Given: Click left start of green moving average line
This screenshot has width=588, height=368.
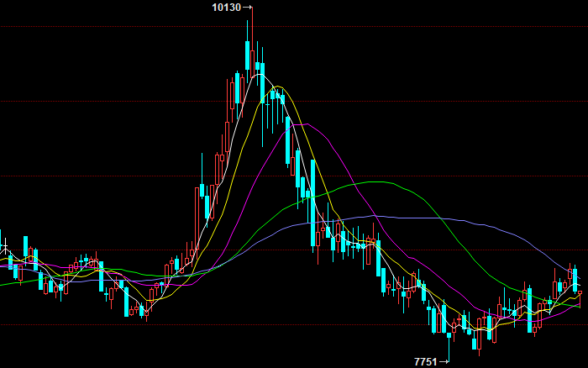Looking at the screenshot, I should point(3,285).
